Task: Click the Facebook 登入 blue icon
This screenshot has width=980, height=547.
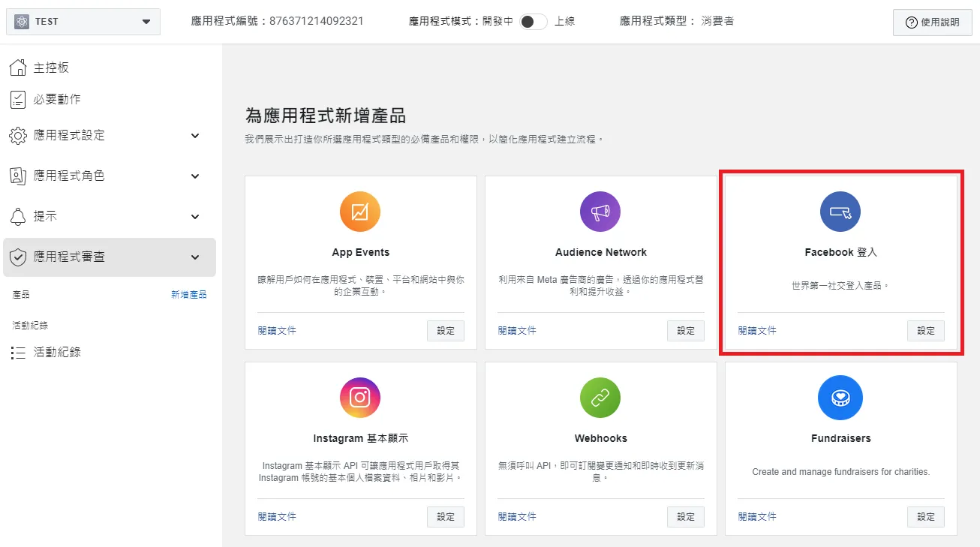Action: pyautogui.click(x=840, y=212)
